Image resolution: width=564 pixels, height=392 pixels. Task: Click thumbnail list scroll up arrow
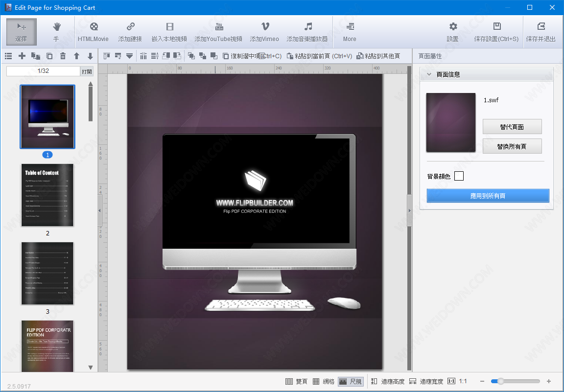click(91, 84)
